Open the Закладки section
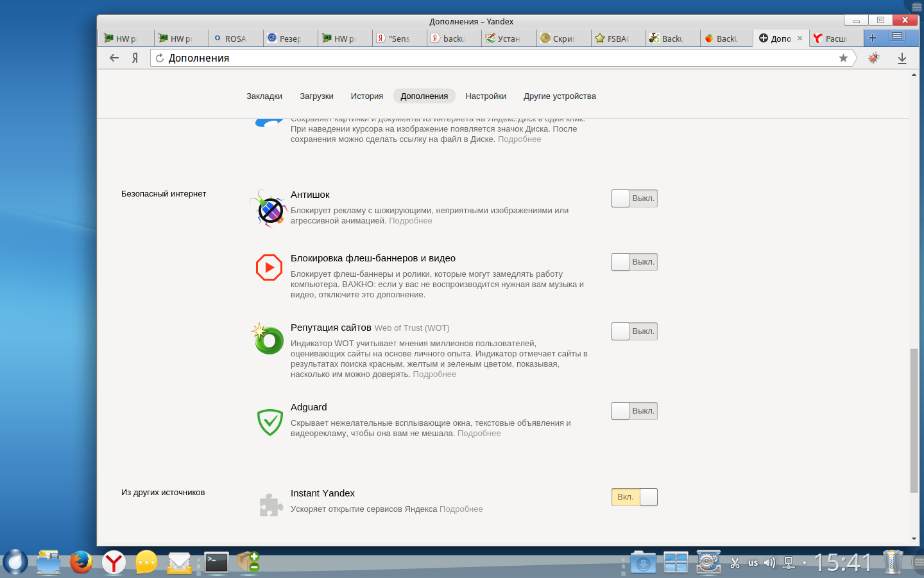 point(264,96)
